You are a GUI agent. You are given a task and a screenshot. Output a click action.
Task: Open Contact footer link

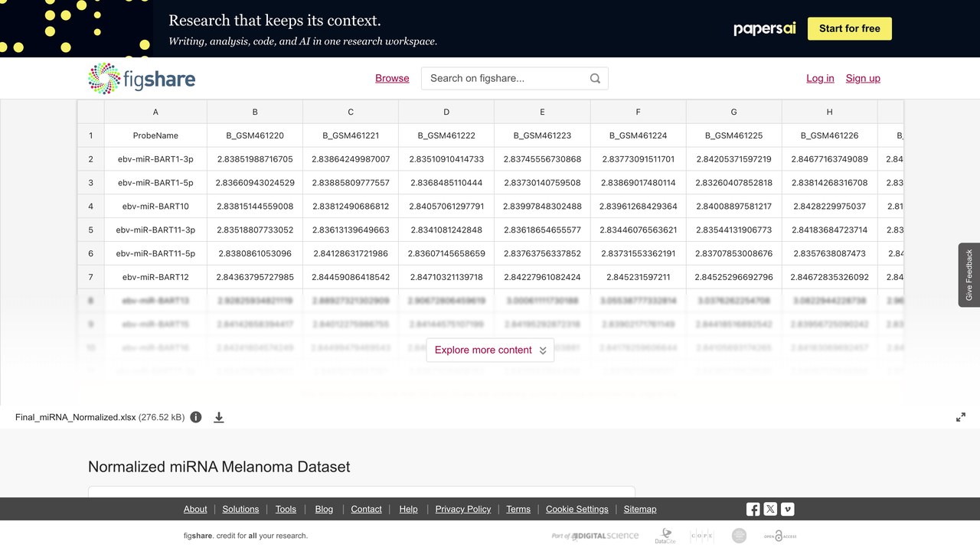[366, 509]
